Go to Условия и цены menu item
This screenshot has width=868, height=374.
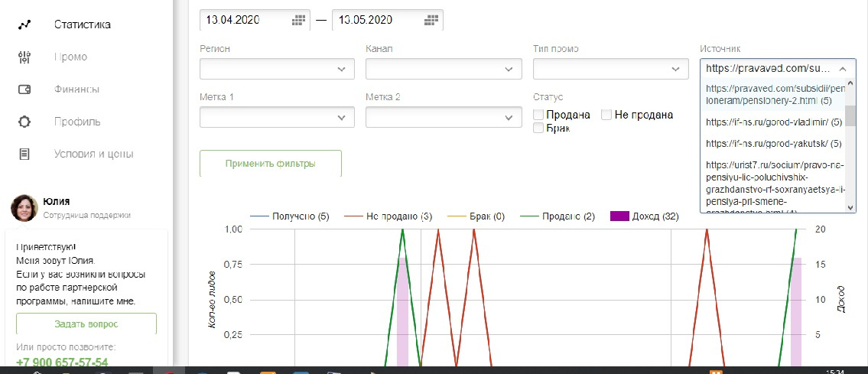click(x=93, y=154)
